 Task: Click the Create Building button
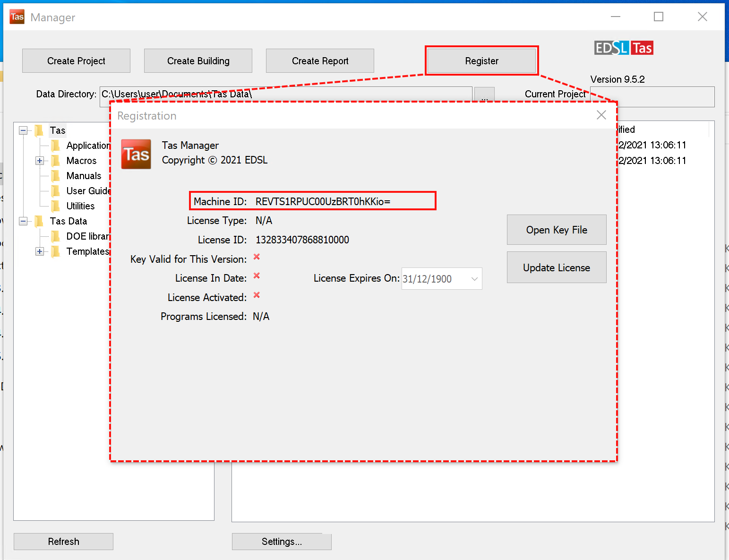pyautogui.click(x=198, y=61)
